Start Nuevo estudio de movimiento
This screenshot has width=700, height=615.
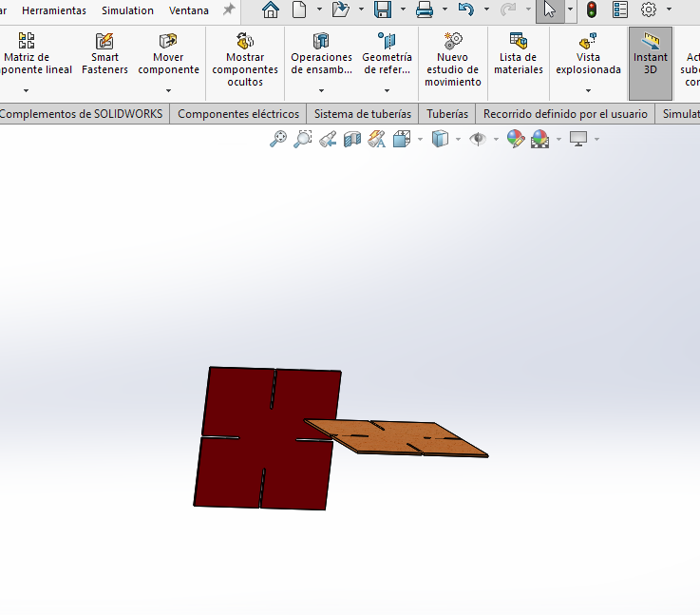(x=453, y=59)
